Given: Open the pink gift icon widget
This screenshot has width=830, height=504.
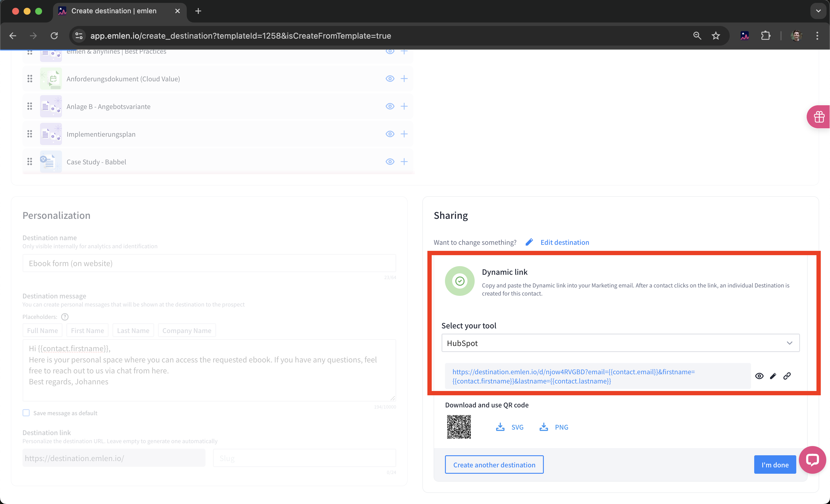Looking at the screenshot, I should (x=819, y=117).
